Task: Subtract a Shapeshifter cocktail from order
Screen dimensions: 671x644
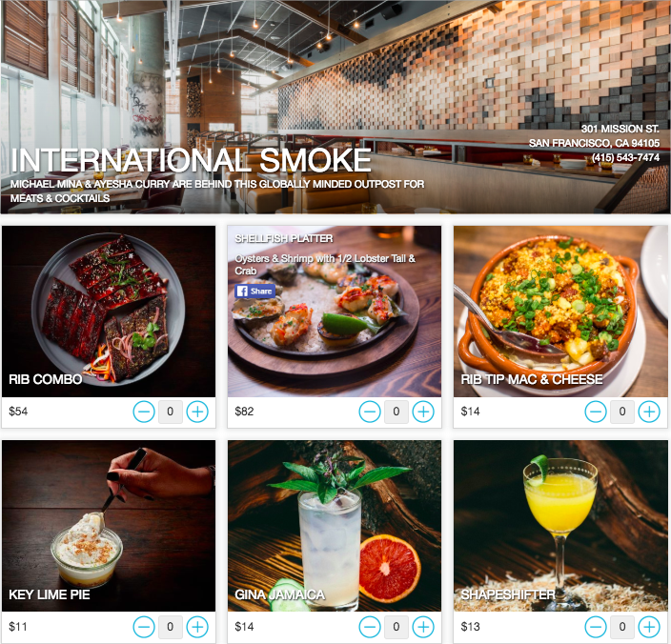Action: tap(596, 627)
